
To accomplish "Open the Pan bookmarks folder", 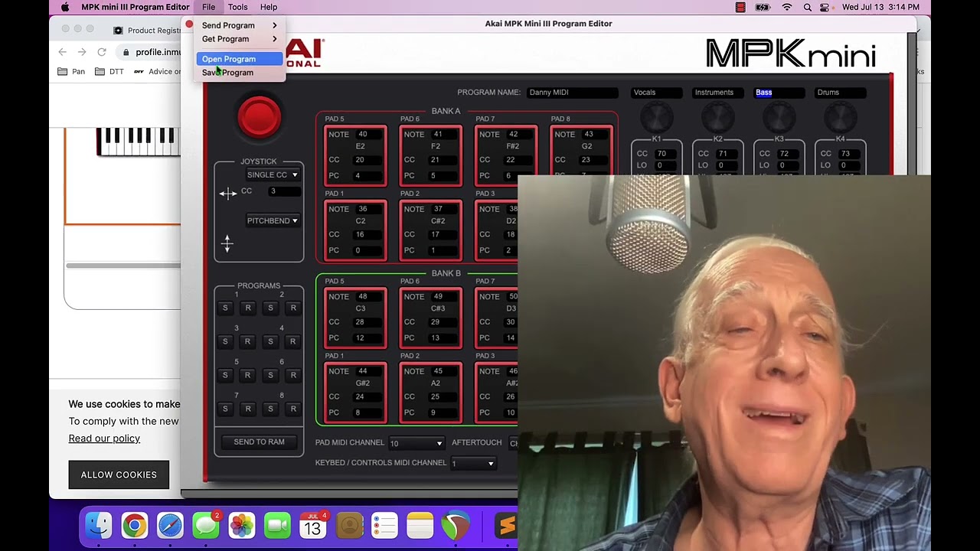I will point(71,71).
